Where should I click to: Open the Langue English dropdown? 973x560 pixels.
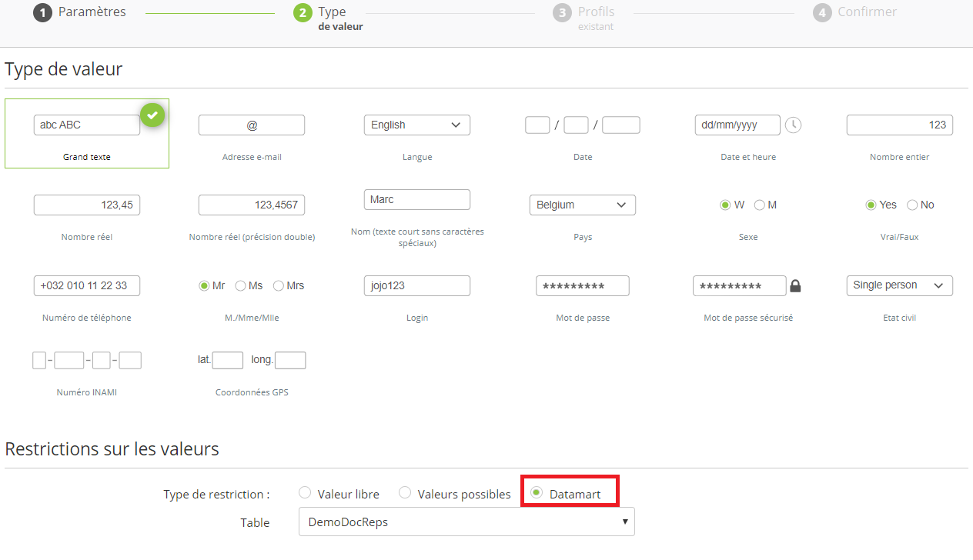[x=416, y=125]
